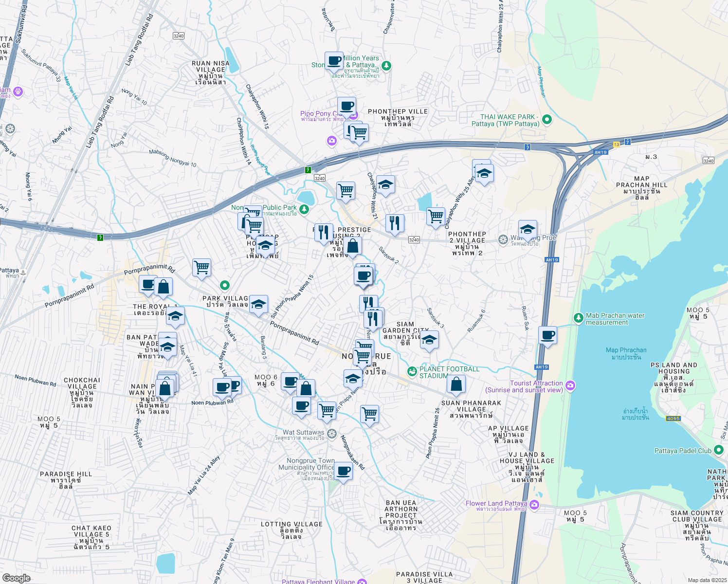Click Planet Football Stadium pin icon
The image size is (728, 584).
click(413, 372)
